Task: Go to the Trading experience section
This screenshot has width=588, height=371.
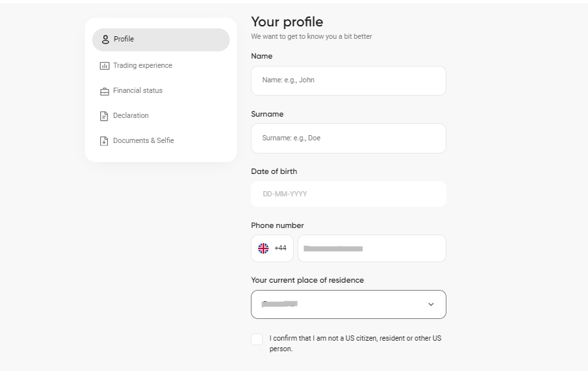Action: [142, 65]
